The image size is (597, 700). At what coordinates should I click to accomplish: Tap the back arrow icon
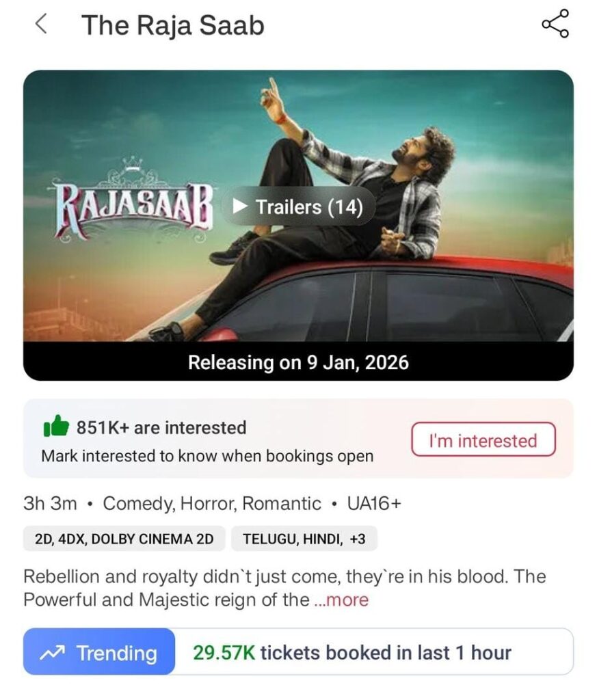[x=41, y=24]
